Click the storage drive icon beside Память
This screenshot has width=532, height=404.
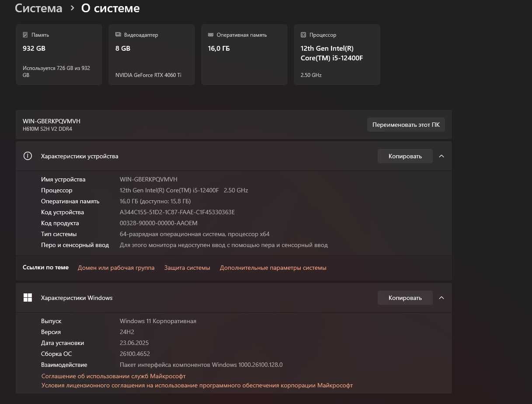tap(25, 35)
